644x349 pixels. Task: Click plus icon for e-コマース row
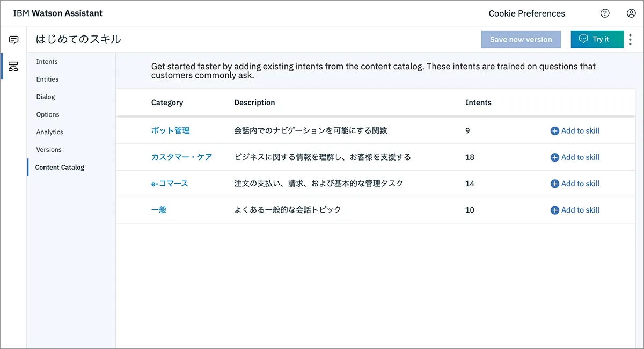pyautogui.click(x=554, y=184)
